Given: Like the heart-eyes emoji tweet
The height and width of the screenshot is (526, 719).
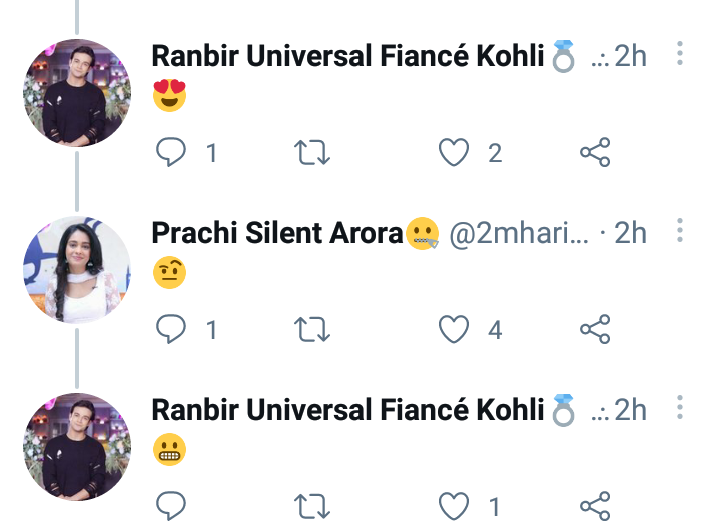Looking at the screenshot, I should coord(454,152).
